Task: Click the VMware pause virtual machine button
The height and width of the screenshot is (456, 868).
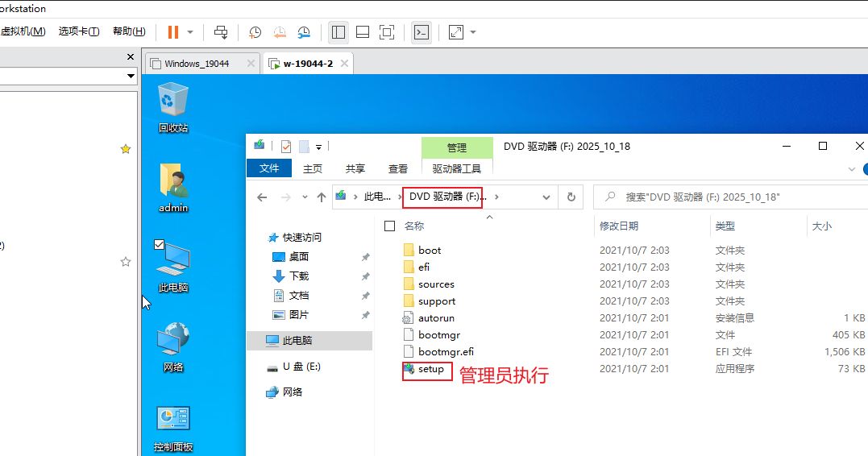Action: click(x=172, y=32)
